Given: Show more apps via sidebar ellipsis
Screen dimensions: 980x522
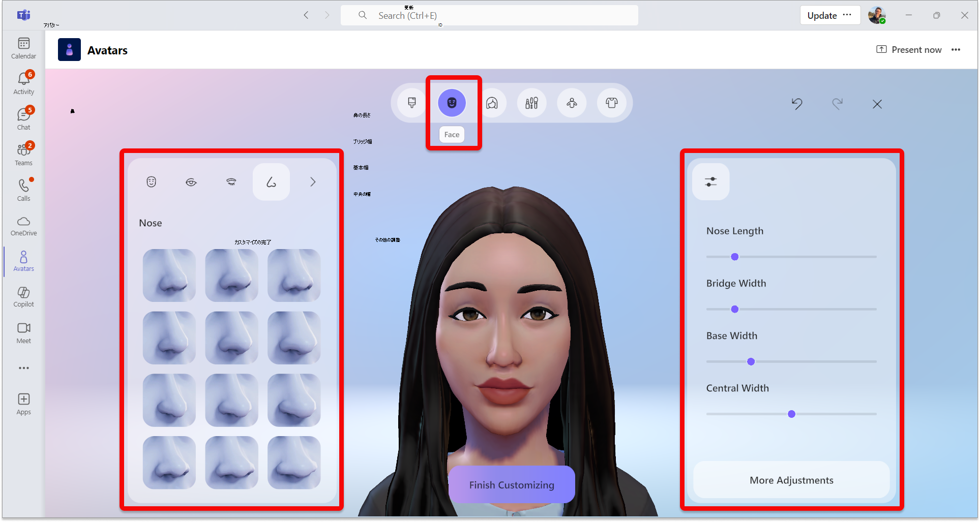Looking at the screenshot, I should coord(23,368).
